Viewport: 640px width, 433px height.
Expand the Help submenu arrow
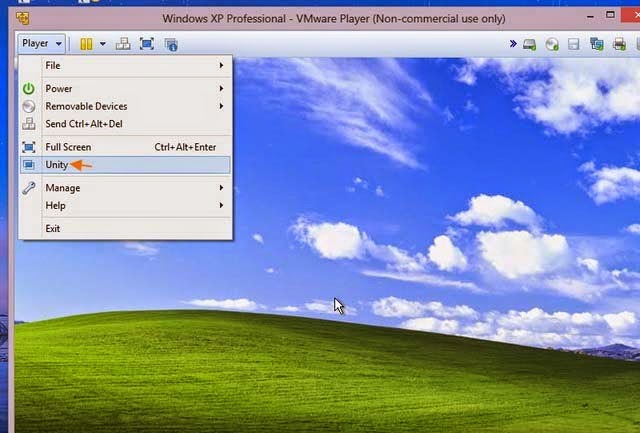click(221, 205)
